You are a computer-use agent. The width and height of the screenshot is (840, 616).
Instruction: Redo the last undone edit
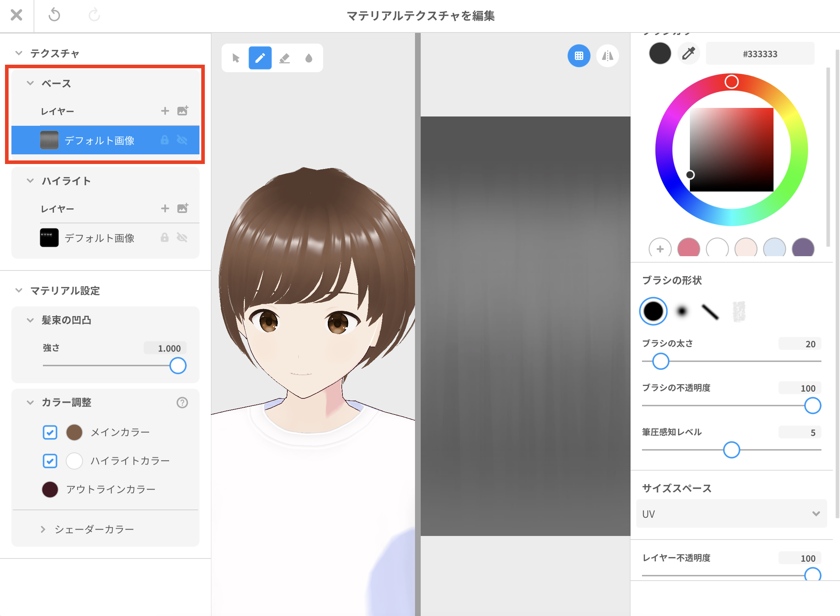pyautogui.click(x=94, y=15)
